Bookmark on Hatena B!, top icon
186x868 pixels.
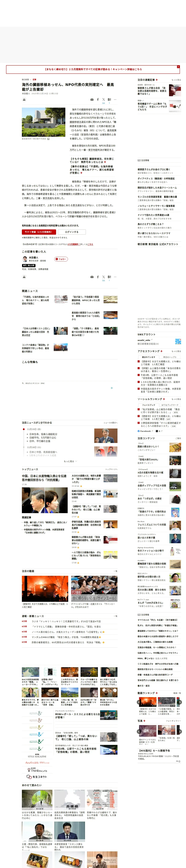click(109, 100)
